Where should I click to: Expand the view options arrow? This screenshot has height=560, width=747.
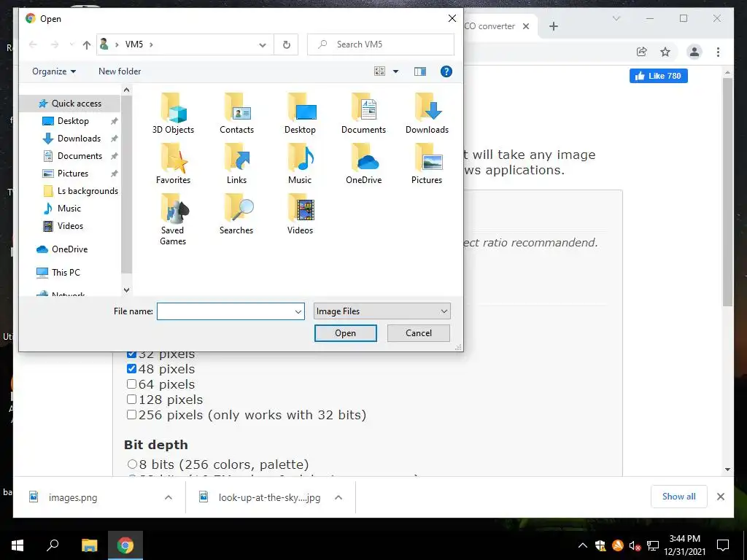pos(395,71)
